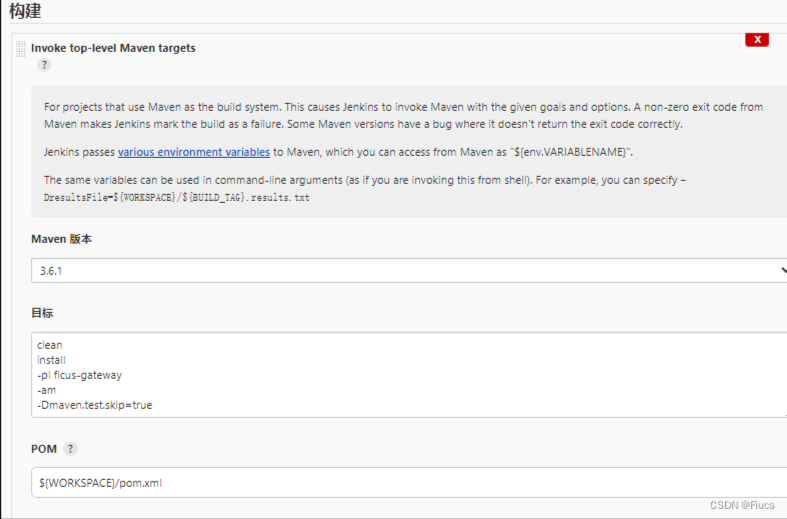787x519 pixels.
Task: Click the Invoke top-level Maven targets title
Action: [x=113, y=47]
